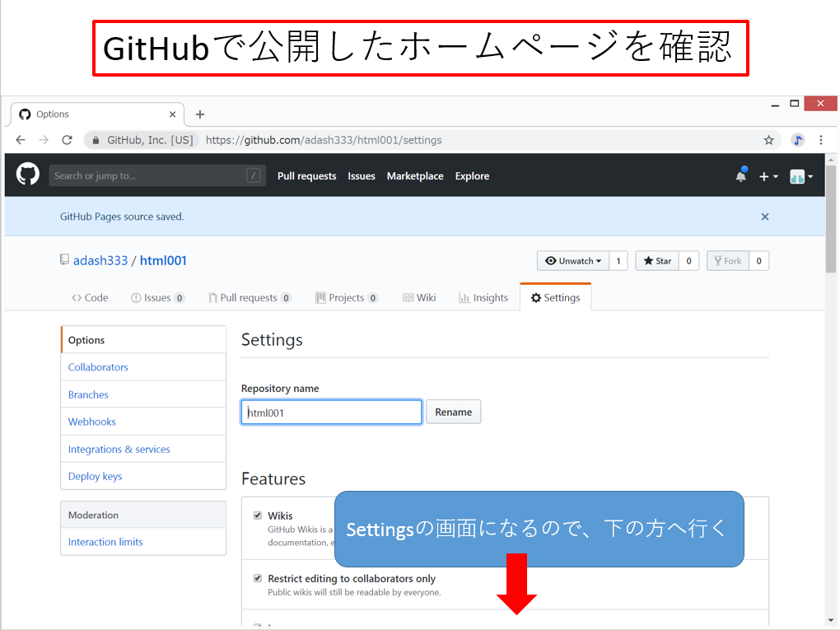Click browser reload page icon
840x630 pixels.
click(x=68, y=140)
